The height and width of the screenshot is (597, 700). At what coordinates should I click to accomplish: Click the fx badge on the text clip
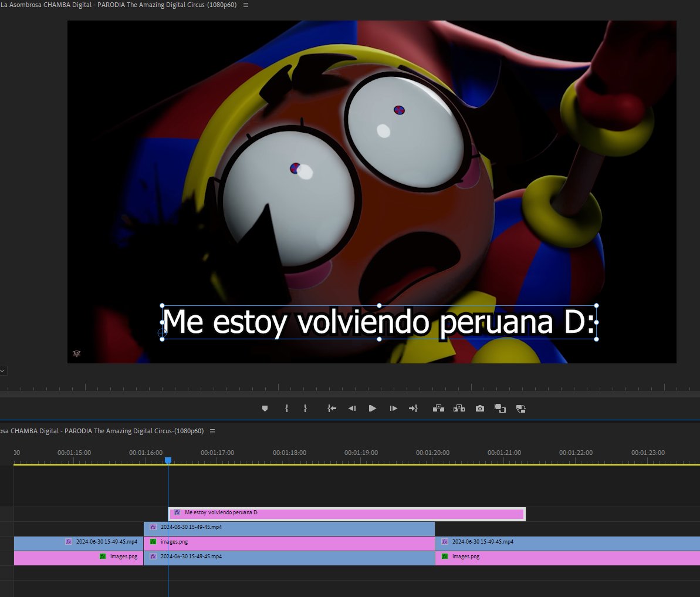[177, 512]
